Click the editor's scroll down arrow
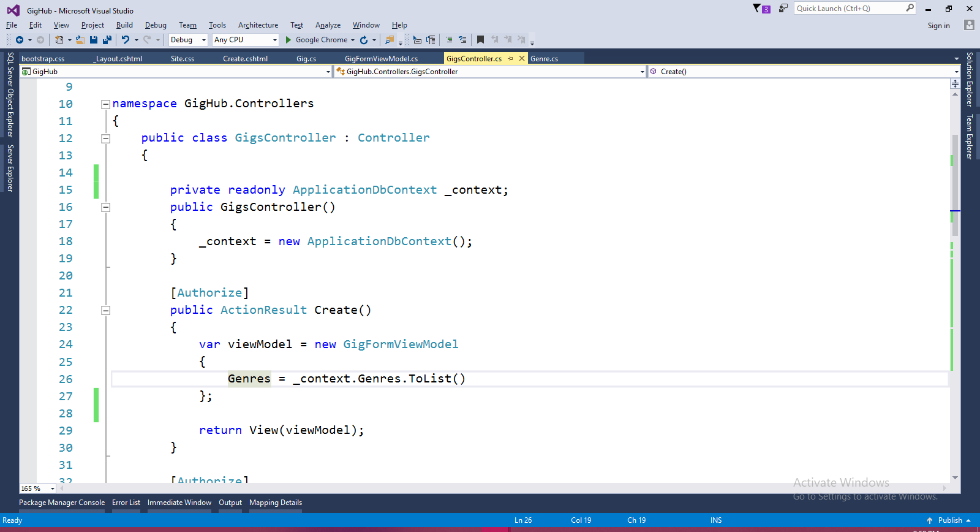980x532 pixels. tap(955, 478)
